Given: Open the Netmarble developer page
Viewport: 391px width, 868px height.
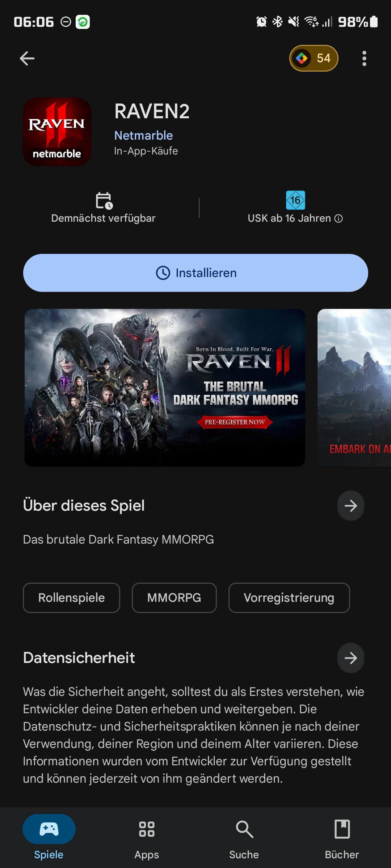Looking at the screenshot, I should (143, 135).
